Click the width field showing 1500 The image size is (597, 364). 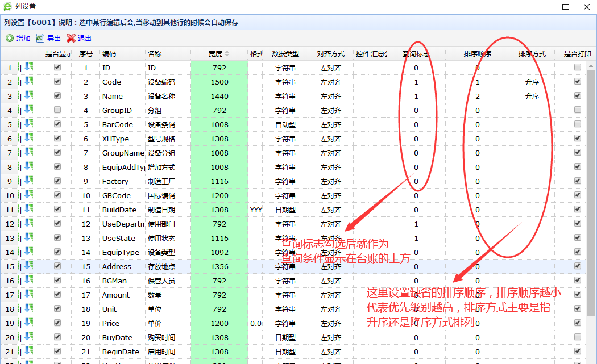coord(219,82)
